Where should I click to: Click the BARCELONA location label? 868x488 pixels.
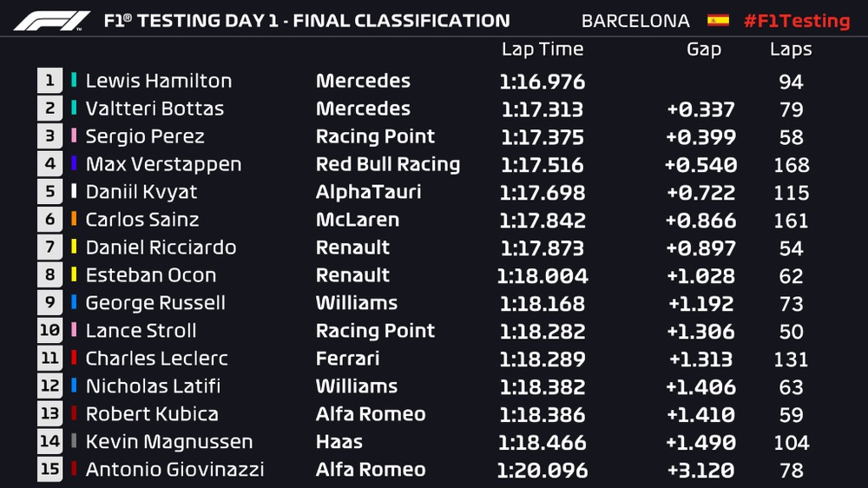[x=635, y=21]
